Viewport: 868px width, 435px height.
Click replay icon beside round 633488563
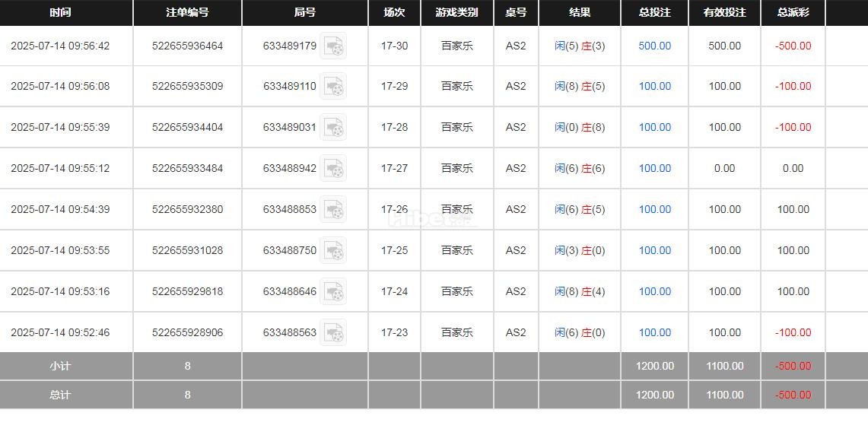click(333, 333)
